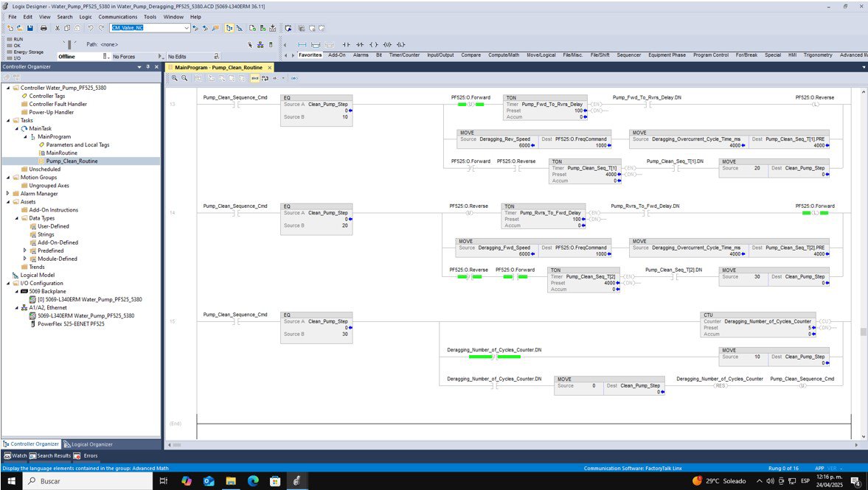Select PowerFlex 525-EENET PF525 module
Screen dimensions: 868x490
(71, 324)
